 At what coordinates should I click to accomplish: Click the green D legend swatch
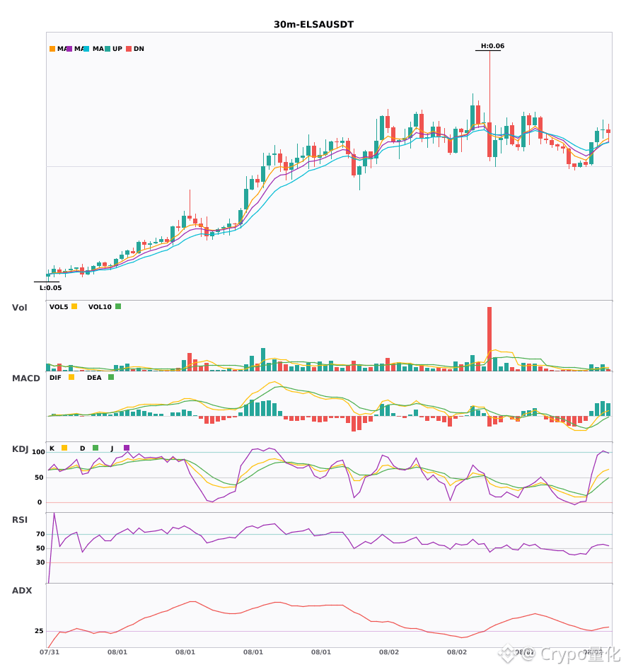click(95, 448)
